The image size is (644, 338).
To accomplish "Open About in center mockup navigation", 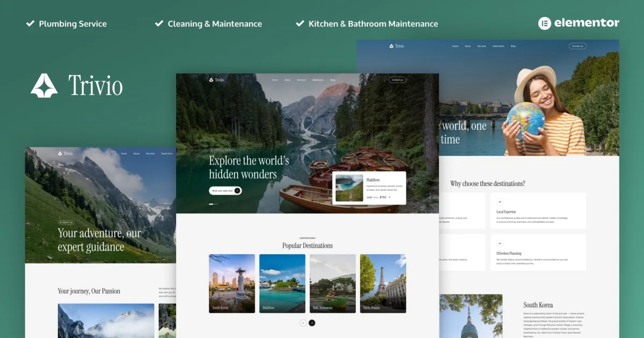I will (288, 80).
